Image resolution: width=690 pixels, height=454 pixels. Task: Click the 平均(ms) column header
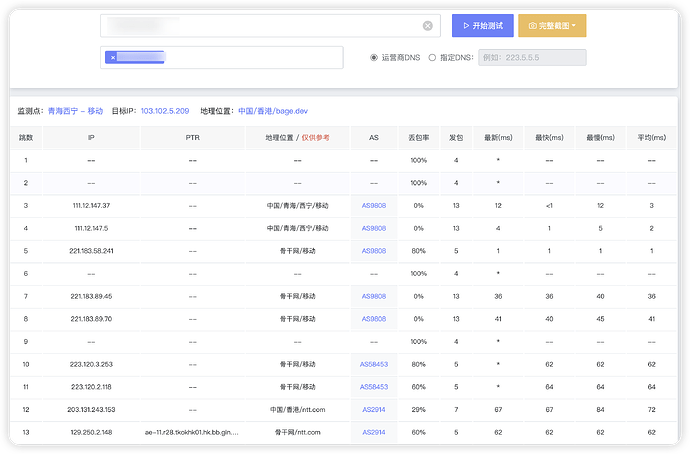click(652, 138)
